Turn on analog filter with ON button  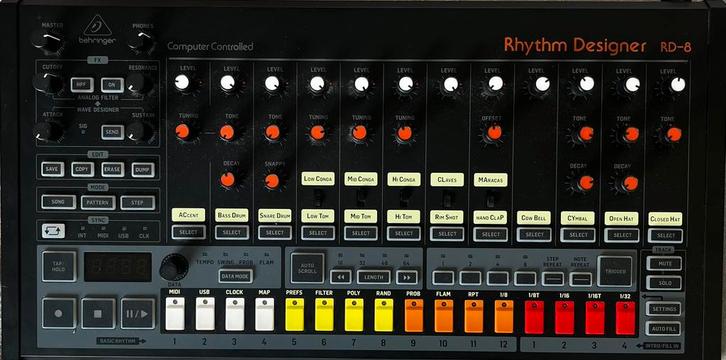pyautogui.click(x=113, y=85)
